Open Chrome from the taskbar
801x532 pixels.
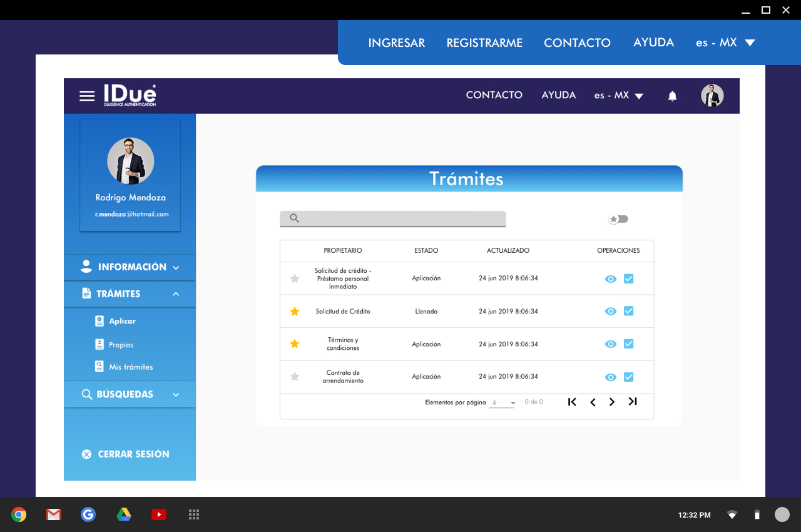click(x=19, y=514)
